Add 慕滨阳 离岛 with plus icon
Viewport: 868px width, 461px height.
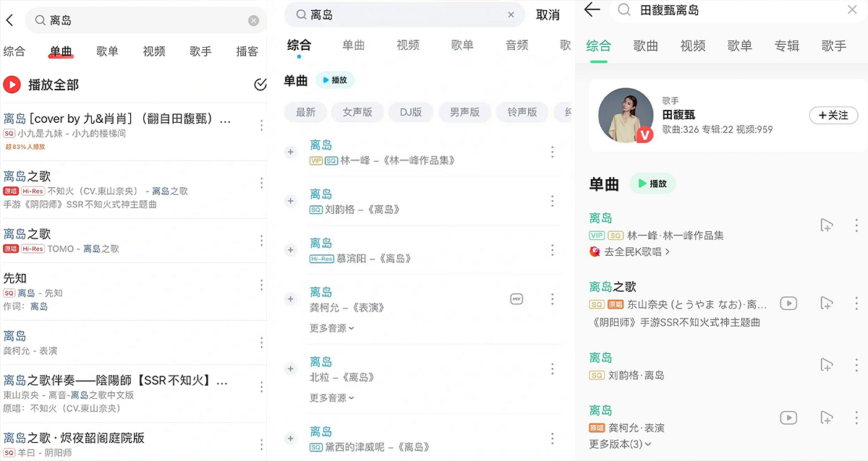tap(291, 250)
